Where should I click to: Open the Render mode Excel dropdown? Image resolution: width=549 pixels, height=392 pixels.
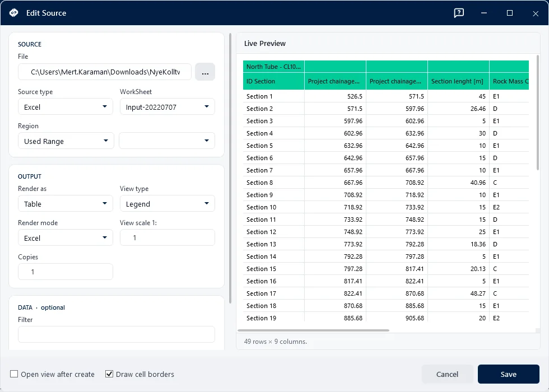(x=66, y=237)
